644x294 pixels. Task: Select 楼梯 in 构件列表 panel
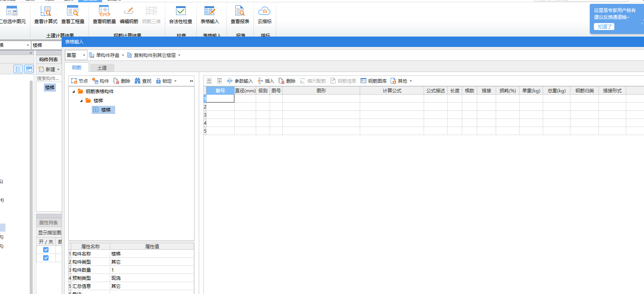50,87
